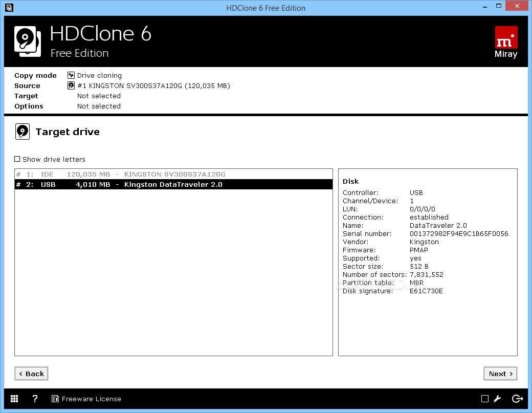Click the Firmware value PMAP
532x413 pixels.
point(419,250)
